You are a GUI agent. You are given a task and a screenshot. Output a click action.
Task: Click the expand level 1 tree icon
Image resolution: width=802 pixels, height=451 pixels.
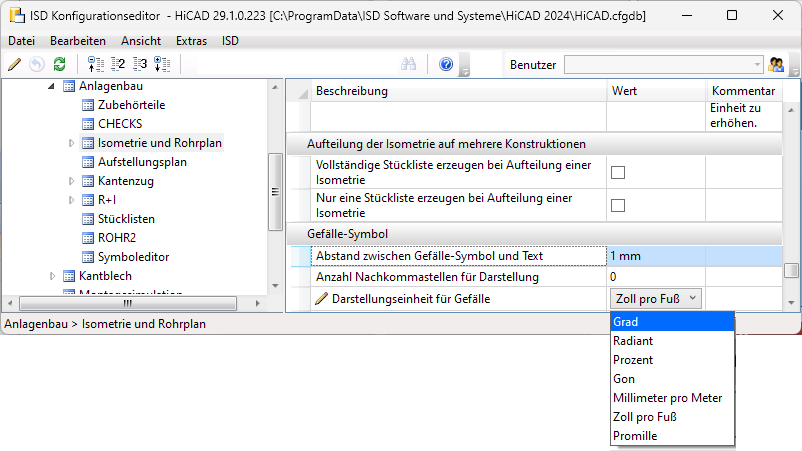96,64
